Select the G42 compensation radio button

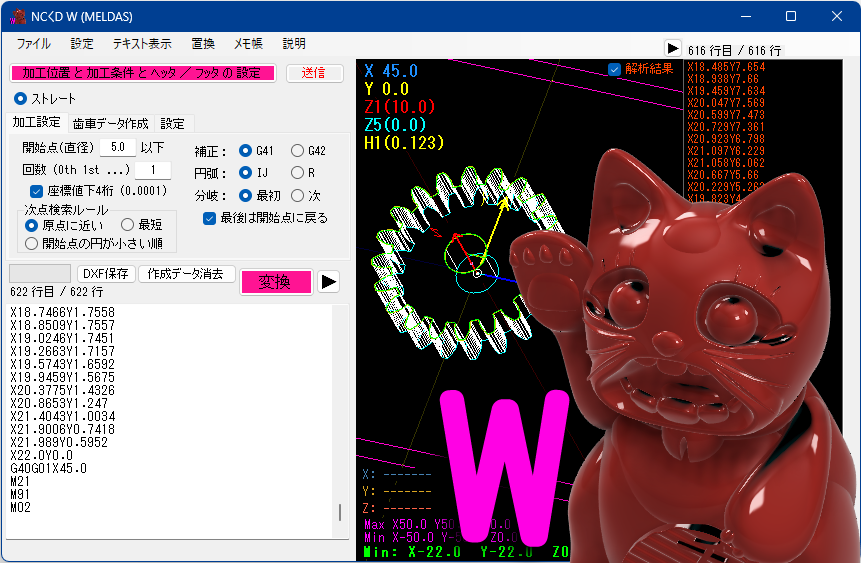[x=297, y=150]
